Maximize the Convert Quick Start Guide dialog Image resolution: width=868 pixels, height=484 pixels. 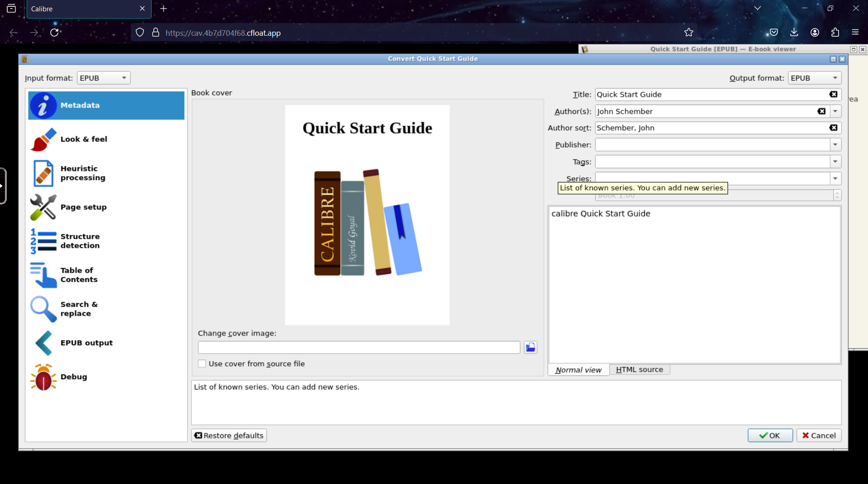tap(833, 59)
